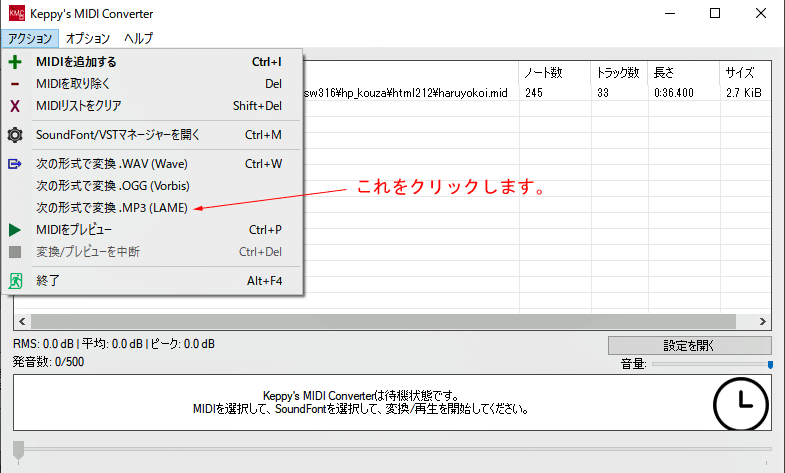Click the 設定を開く button
This screenshot has height=473, width=785.
(x=689, y=345)
